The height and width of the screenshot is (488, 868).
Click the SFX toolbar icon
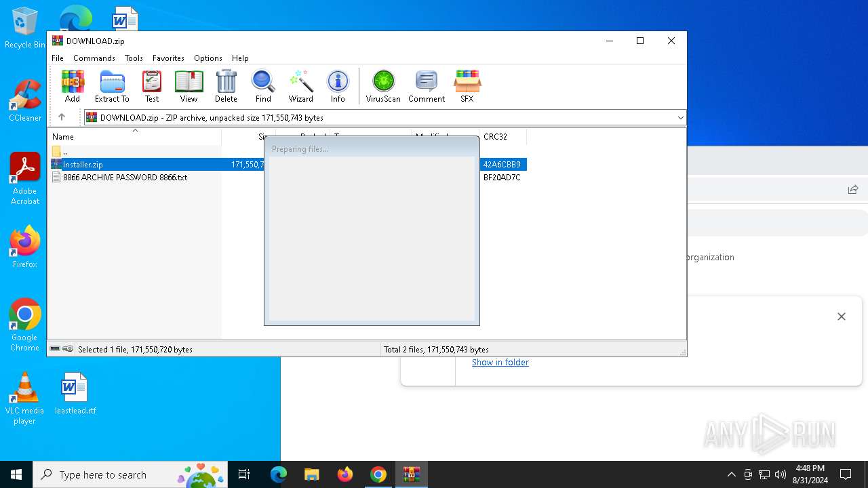click(x=467, y=86)
